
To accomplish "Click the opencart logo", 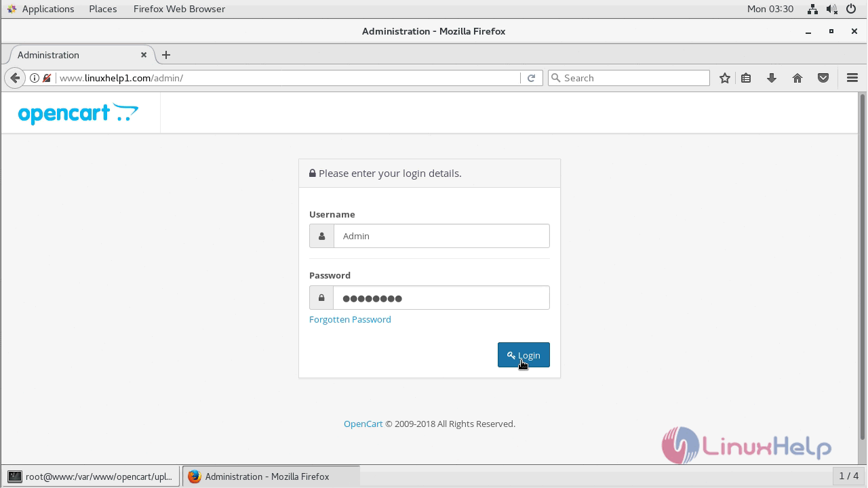I will [78, 113].
